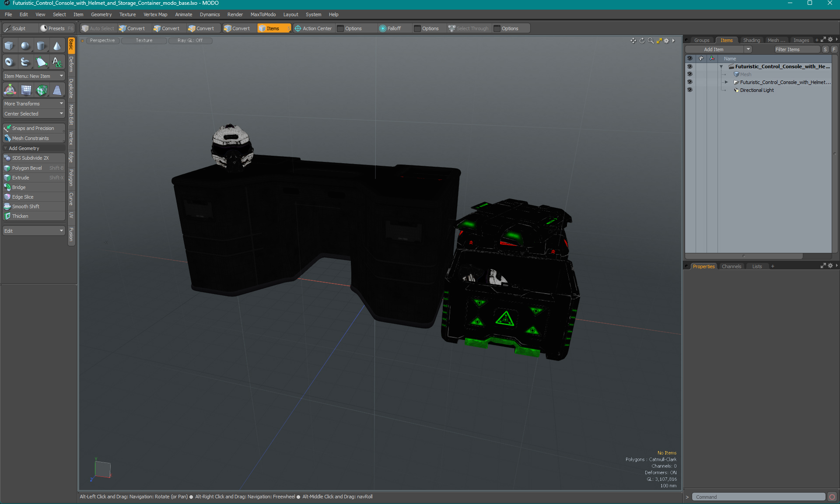Select the Extrude tool

(x=20, y=178)
